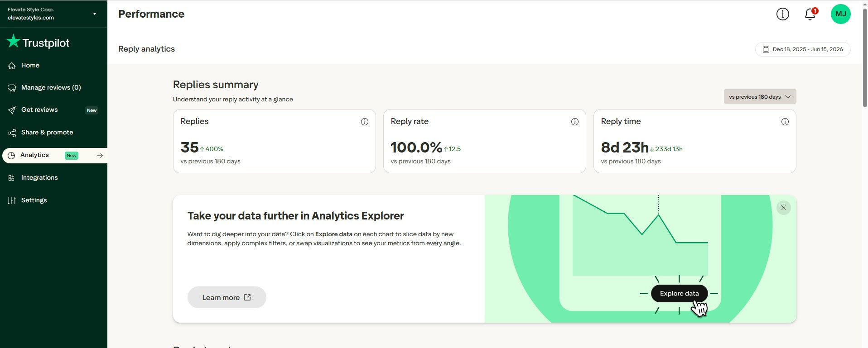The width and height of the screenshot is (868, 348).
Task: Click the Home house icon
Action: click(12, 66)
